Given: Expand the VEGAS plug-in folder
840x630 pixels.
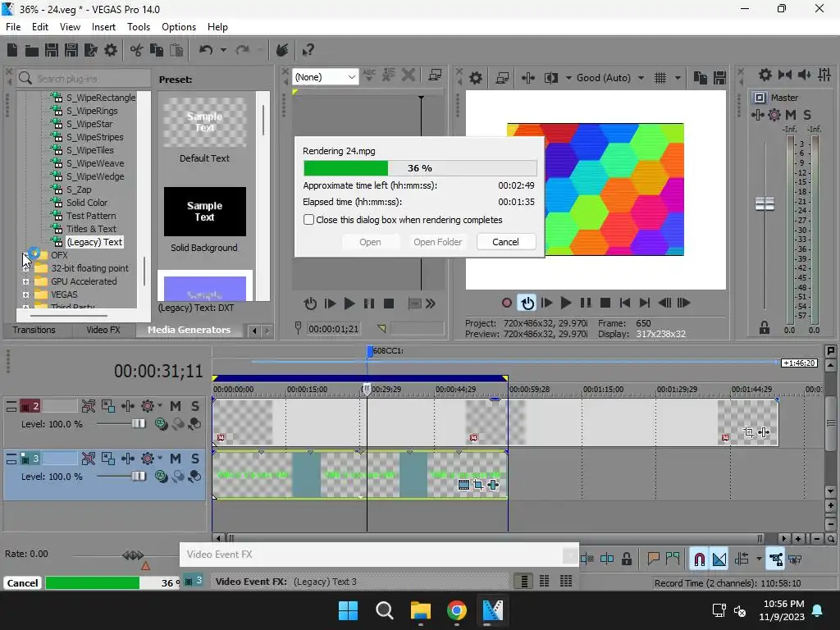Looking at the screenshot, I should coord(25,294).
